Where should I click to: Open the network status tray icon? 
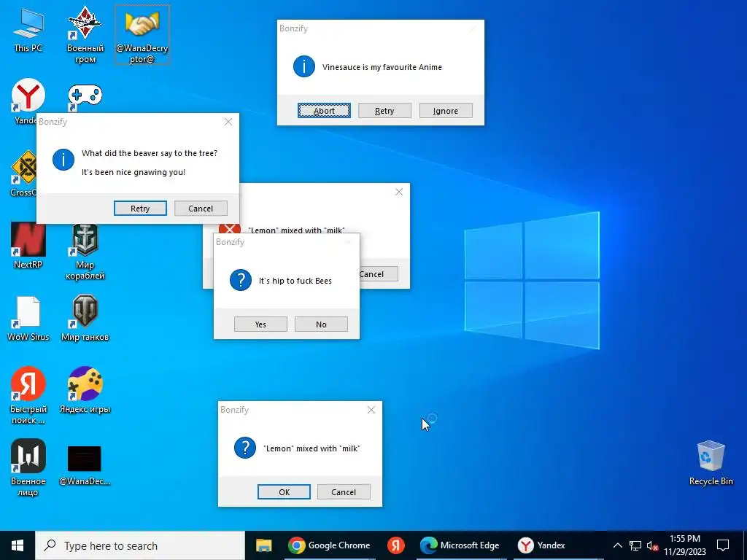[635, 545]
